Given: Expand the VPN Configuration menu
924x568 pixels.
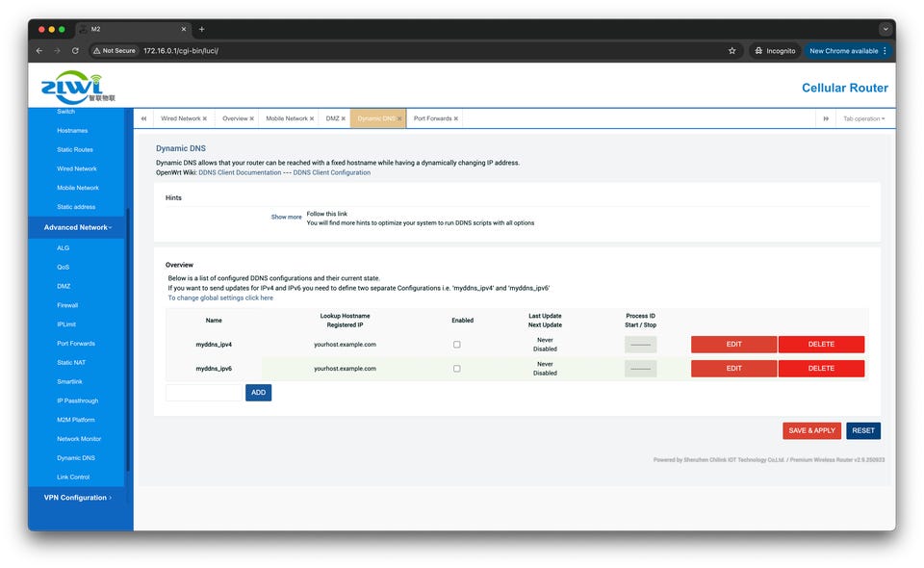Looking at the screenshot, I should pos(78,498).
